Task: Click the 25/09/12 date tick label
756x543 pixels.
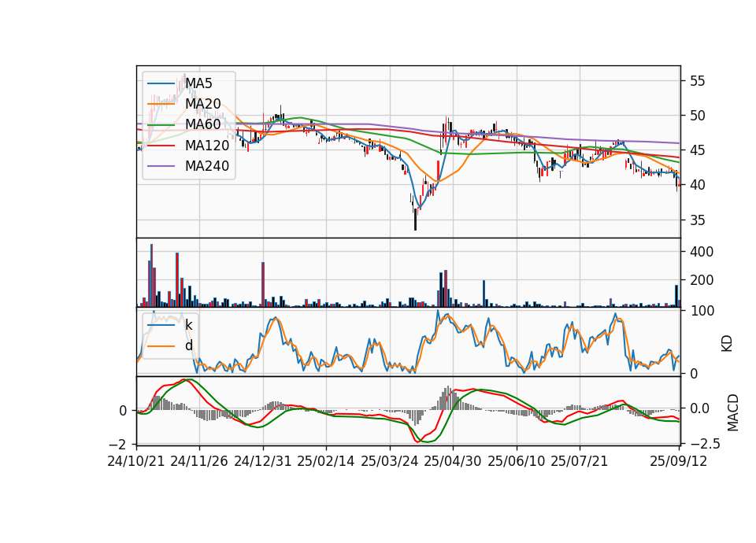Action: pos(679,461)
